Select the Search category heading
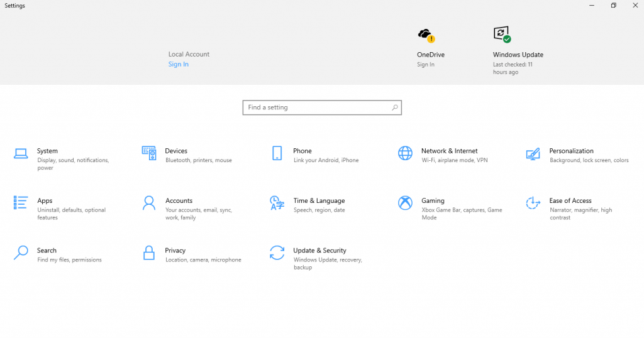This screenshot has width=644, height=338. 47,250
